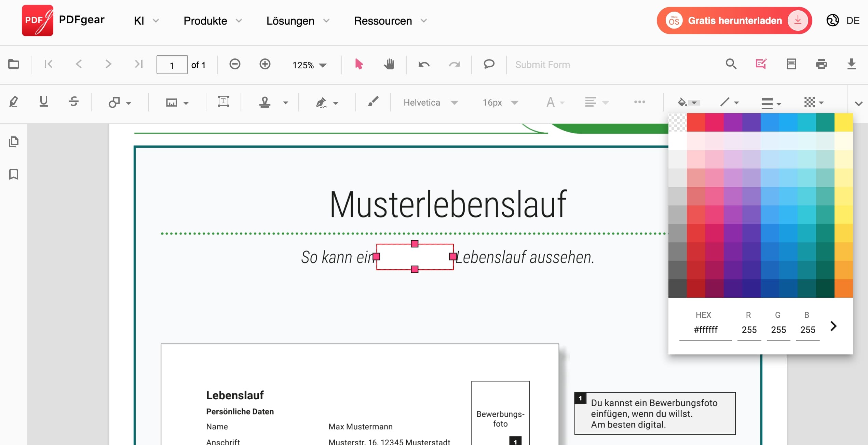Click inside the HEX color input field
This screenshot has height=445, width=868.
[x=705, y=329]
